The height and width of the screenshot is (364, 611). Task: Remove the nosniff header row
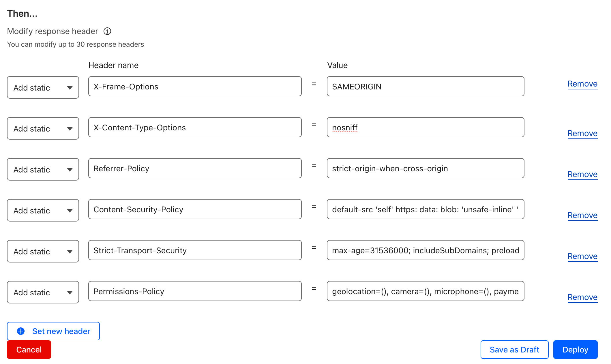click(582, 133)
